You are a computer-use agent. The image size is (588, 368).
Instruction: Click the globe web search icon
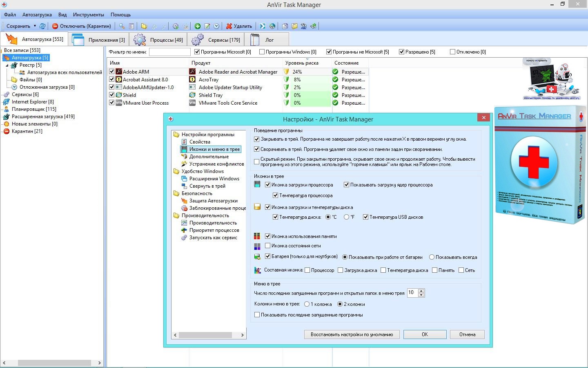[x=272, y=26]
